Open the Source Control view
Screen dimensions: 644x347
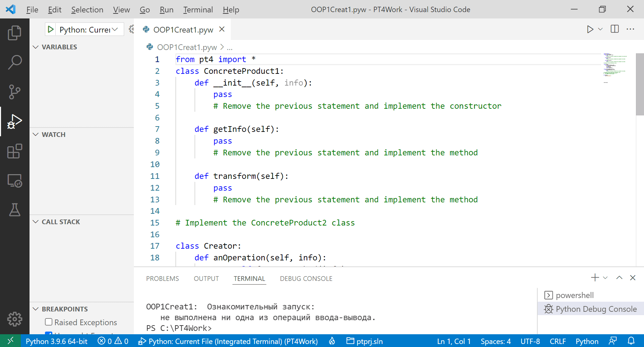(14, 92)
